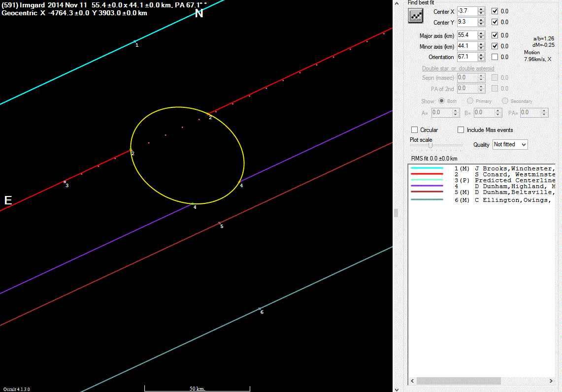Click the Find best fit chart icon
The width and height of the screenshot is (562, 392).
click(415, 16)
